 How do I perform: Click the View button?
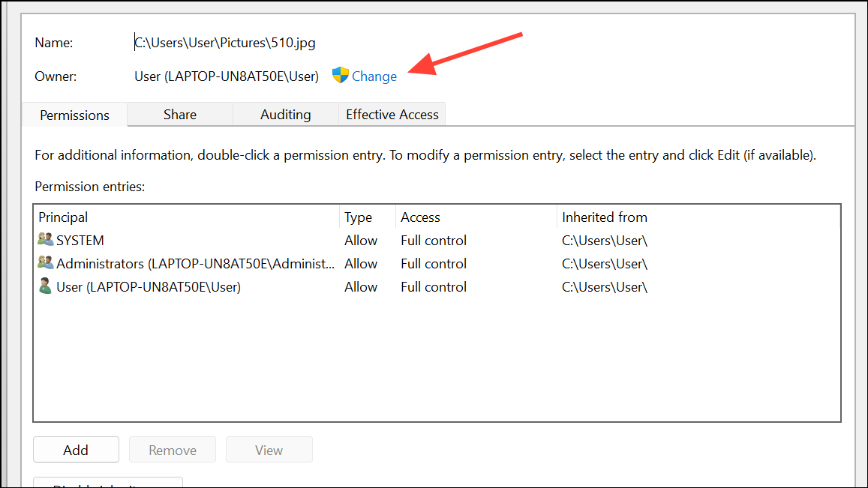(x=269, y=450)
